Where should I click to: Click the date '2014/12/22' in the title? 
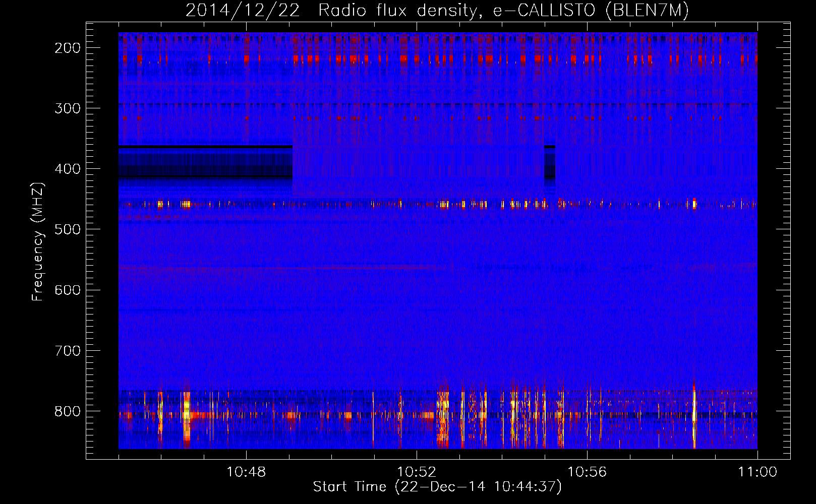pos(243,11)
